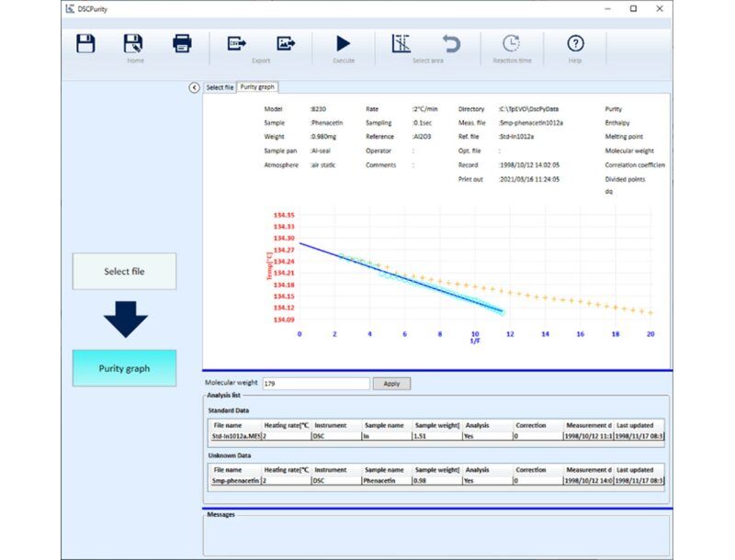Print the purity report
The height and width of the screenshot is (560, 735).
click(x=182, y=43)
